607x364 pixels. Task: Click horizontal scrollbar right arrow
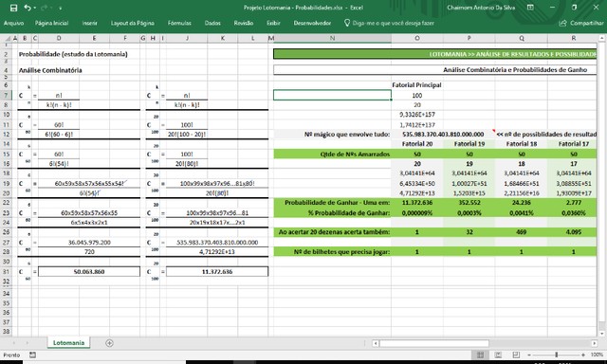[x=595, y=343]
